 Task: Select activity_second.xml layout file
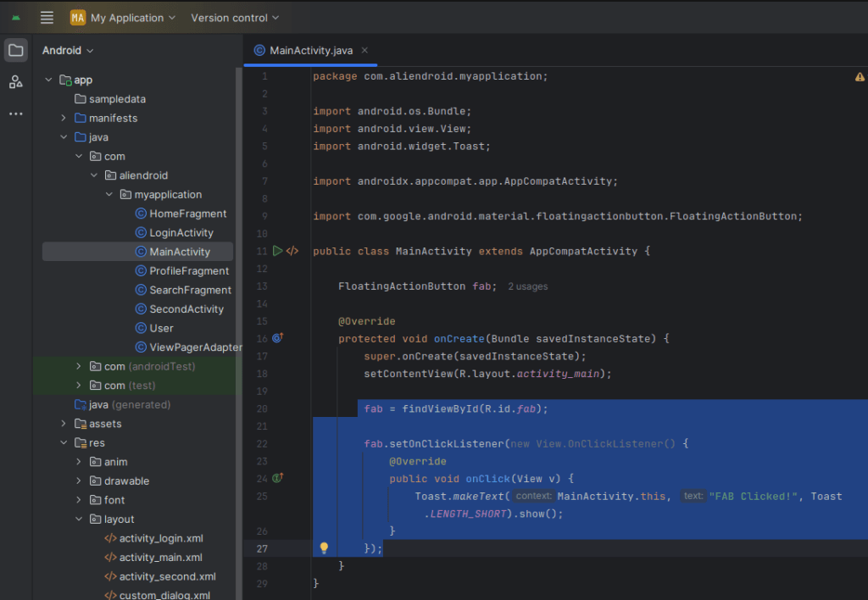point(160,576)
